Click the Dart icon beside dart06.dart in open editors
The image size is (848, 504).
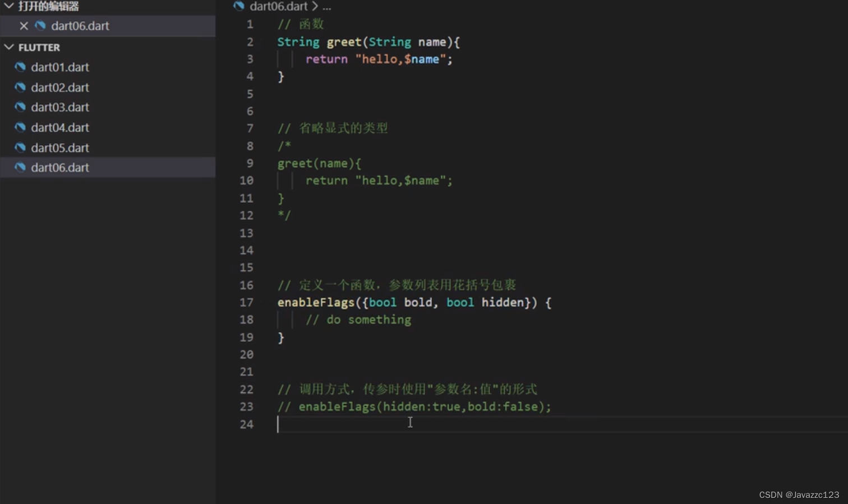(x=39, y=25)
